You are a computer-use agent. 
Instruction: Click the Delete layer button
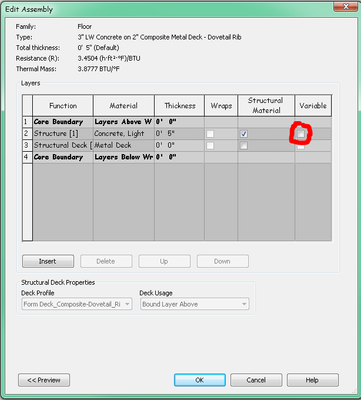click(106, 261)
